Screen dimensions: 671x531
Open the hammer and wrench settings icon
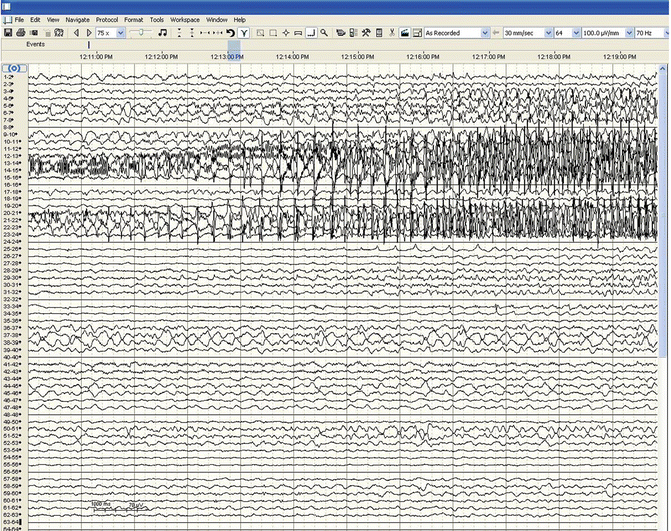(x=366, y=33)
